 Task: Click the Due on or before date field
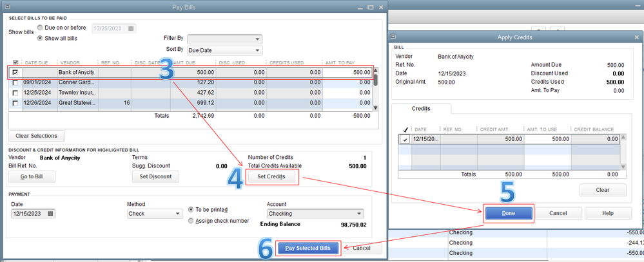(x=114, y=29)
